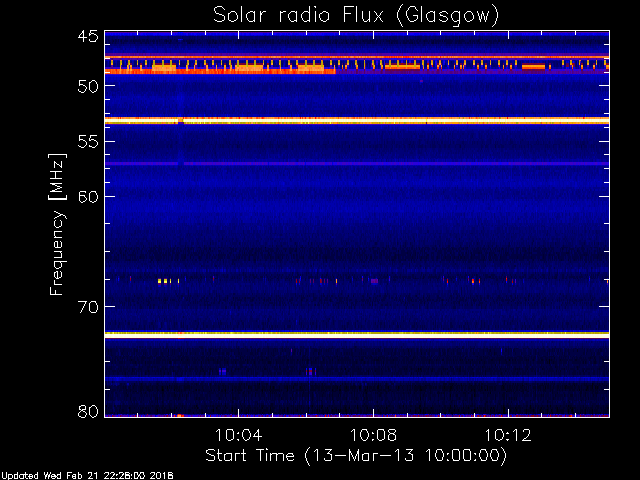
Task: Click the faint purple line near 57 MHz
Action: [x=357, y=164]
